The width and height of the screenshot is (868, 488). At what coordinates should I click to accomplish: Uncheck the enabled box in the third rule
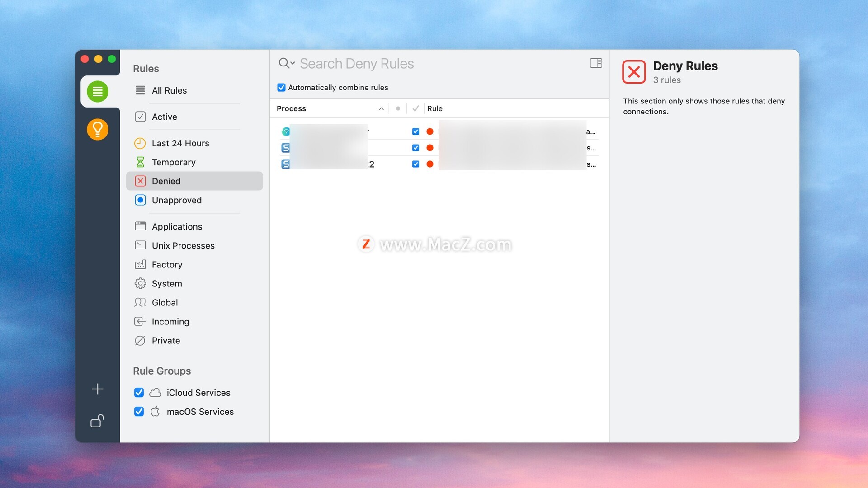(415, 164)
